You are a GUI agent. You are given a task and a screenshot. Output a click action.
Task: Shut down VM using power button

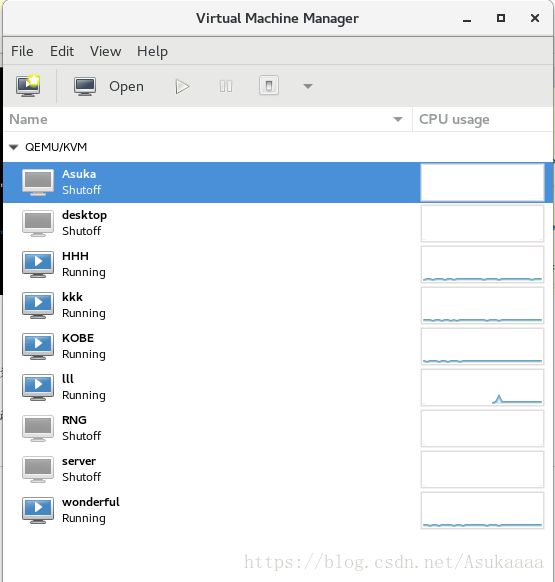[269, 86]
